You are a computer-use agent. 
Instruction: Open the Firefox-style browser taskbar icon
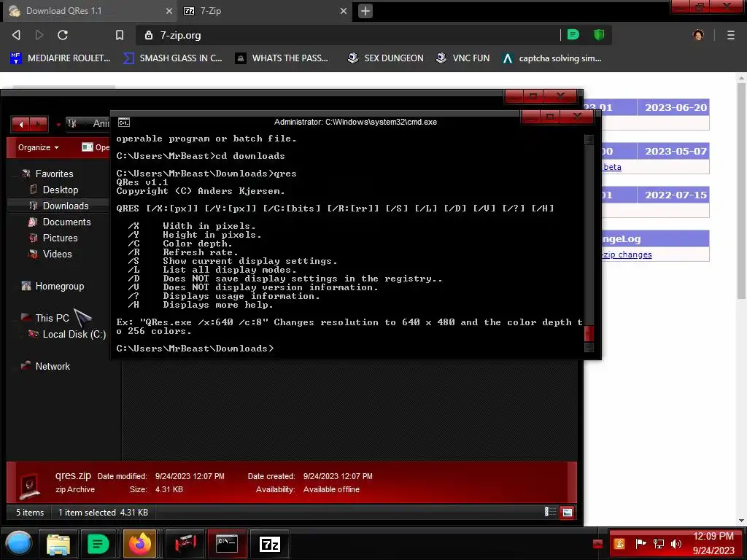(140, 544)
